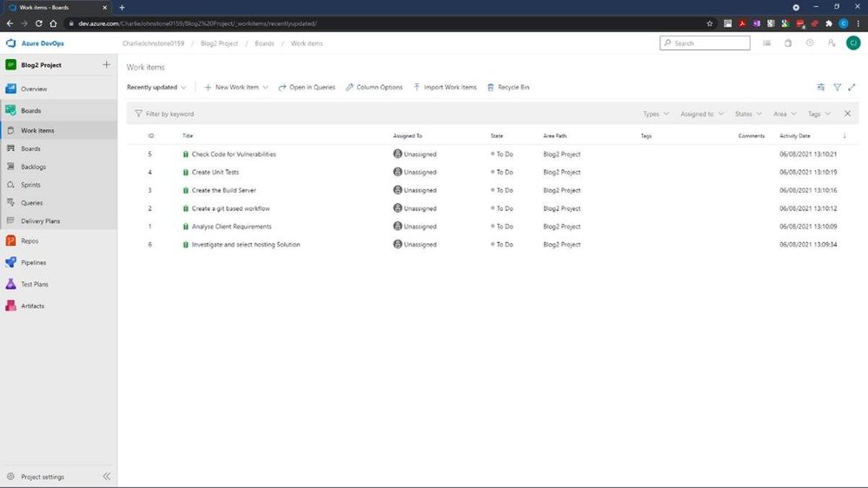Open Create Unit Tests work item
The width and height of the screenshot is (868, 488).
coord(215,172)
